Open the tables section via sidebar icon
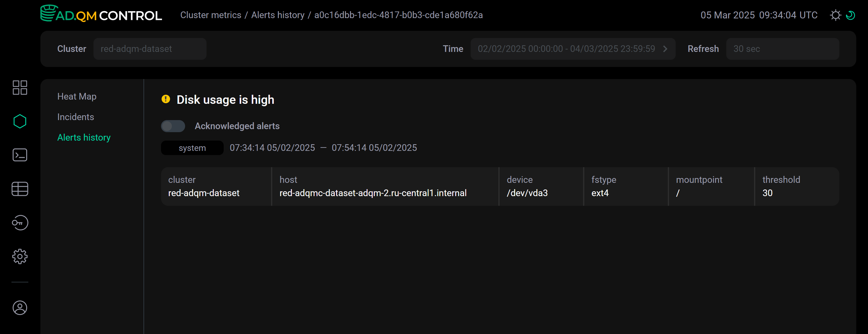The height and width of the screenshot is (334, 868). [20, 189]
